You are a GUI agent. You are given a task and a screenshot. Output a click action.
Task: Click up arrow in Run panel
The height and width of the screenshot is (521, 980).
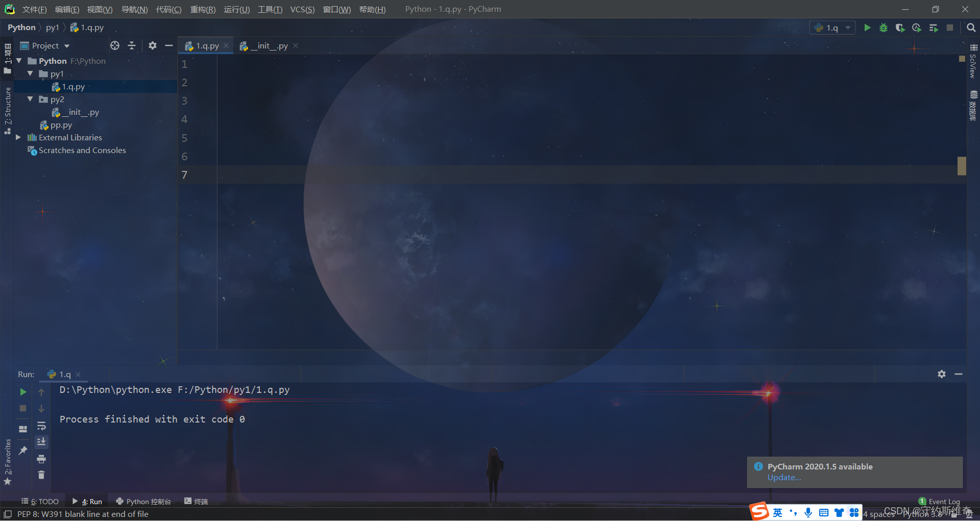pos(41,392)
